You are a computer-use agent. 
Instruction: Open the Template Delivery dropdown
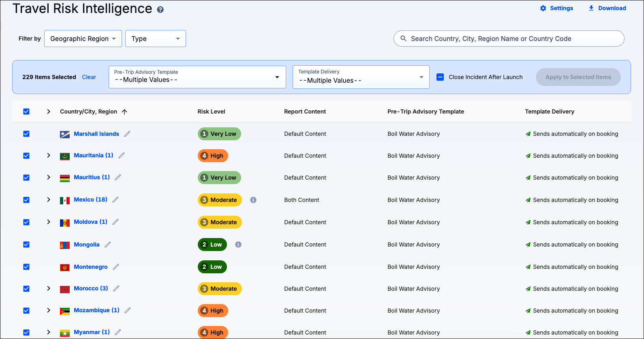click(x=361, y=77)
